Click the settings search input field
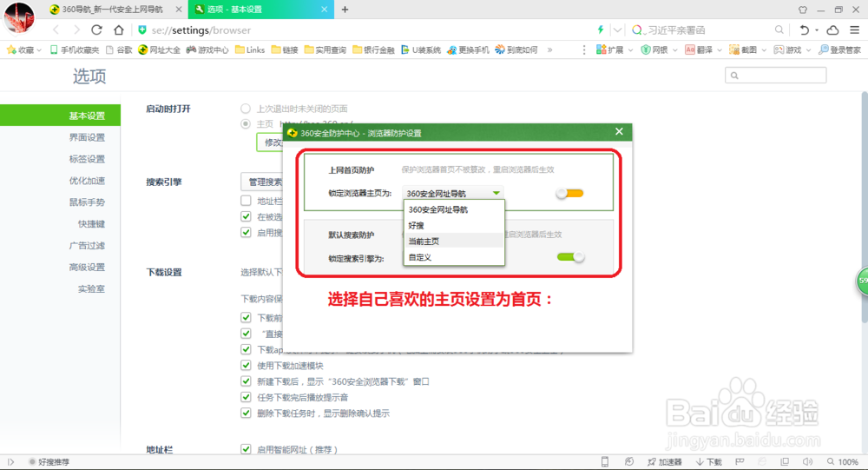The width and height of the screenshot is (868, 470). click(775, 76)
